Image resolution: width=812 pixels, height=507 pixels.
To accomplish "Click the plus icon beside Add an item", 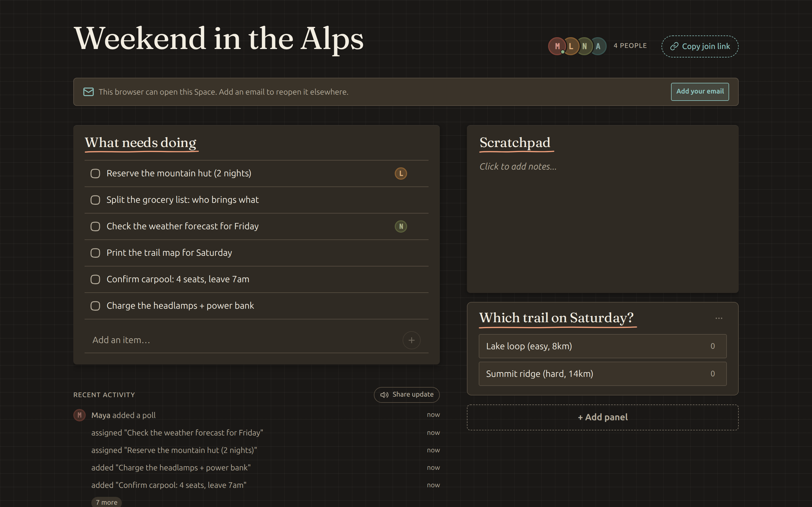I will [x=411, y=340].
